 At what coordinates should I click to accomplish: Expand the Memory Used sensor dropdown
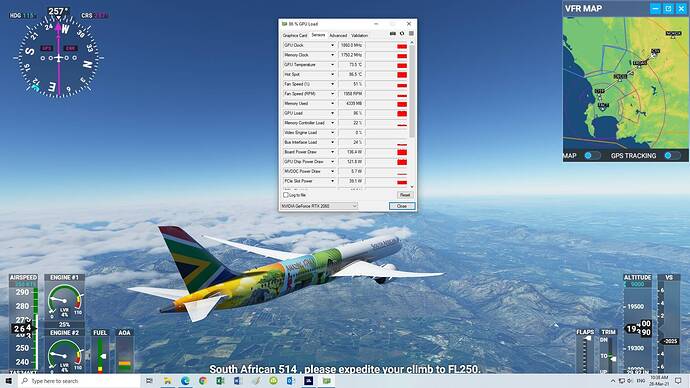point(332,103)
